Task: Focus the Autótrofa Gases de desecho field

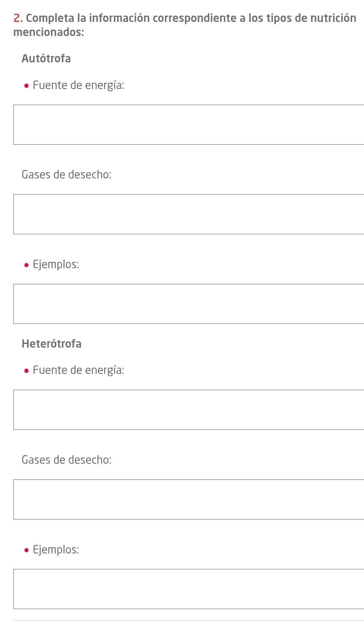Action: pyautogui.click(x=189, y=214)
